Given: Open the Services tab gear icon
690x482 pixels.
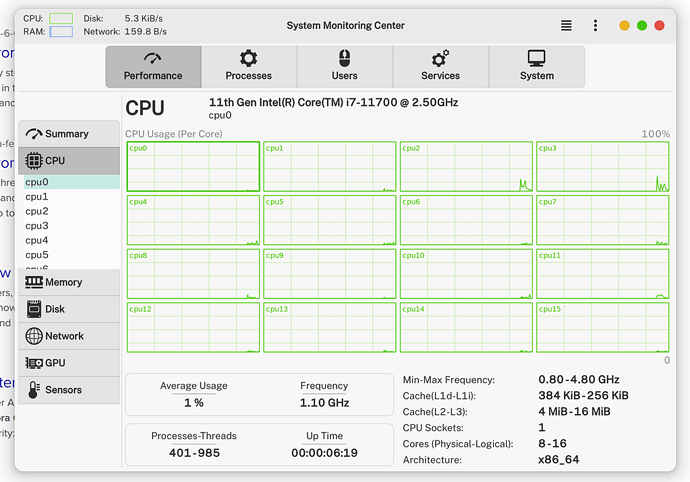Looking at the screenshot, I should click(x=440, y=59).
